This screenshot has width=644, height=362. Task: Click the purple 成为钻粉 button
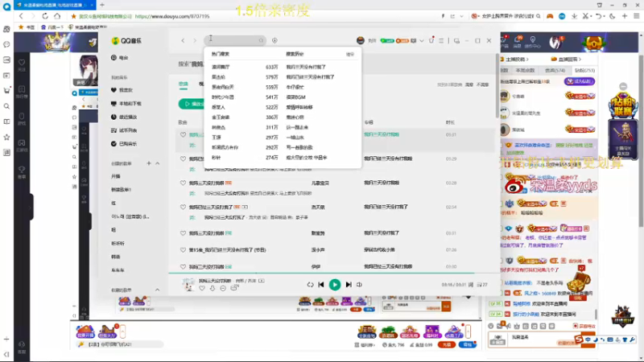click(x=580, y=81)
